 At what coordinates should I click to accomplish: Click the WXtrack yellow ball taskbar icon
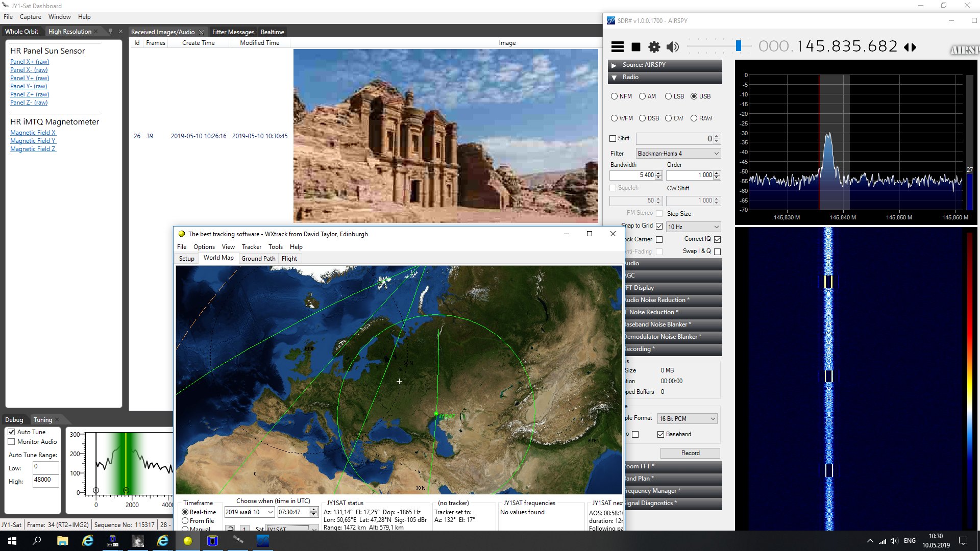pyautogui.click(x=188, y=541)
